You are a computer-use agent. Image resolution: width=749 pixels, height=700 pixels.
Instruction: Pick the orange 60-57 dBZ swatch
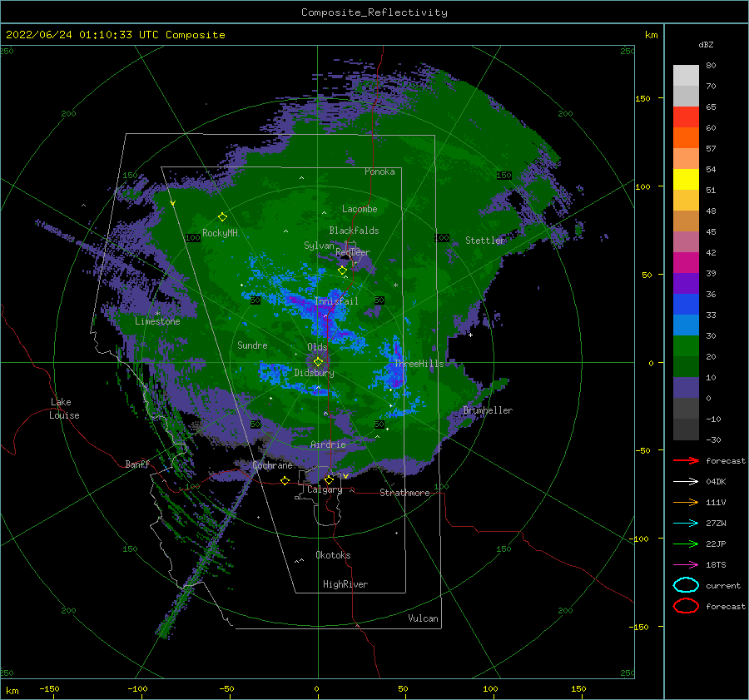[x=686, y=137]
